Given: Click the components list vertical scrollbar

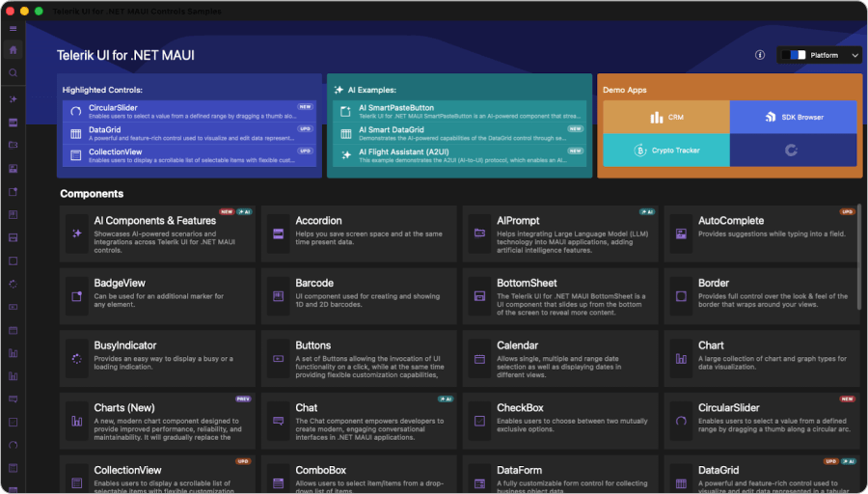Looking at the screenshot, I should point(859,257).
